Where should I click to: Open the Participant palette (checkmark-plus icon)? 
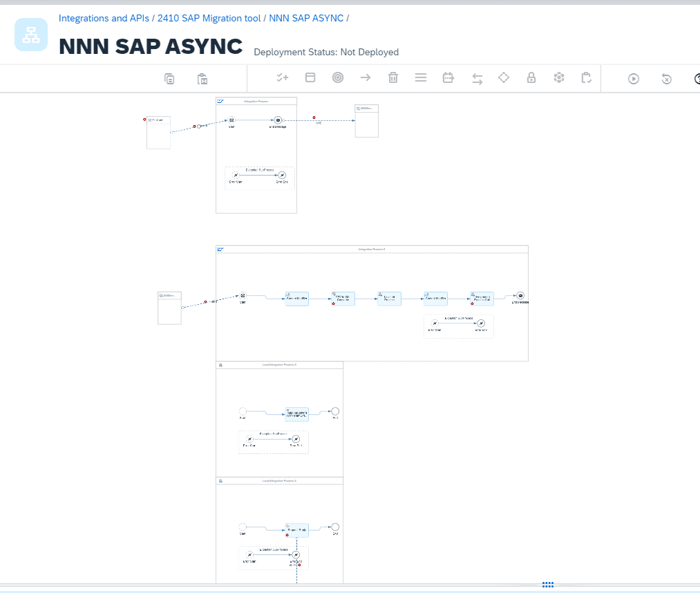(x=282, y=77)
